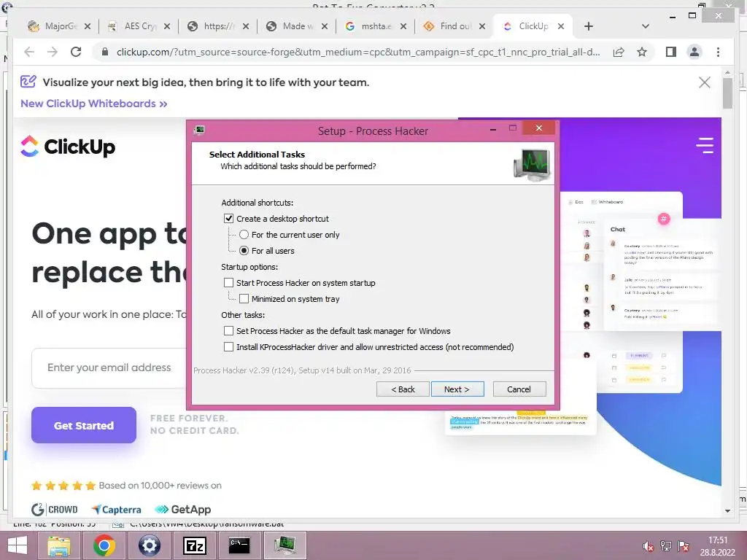This screenshot has width=747, height=560.
Task: Click the G2 Crowd logo
Action: (54, 510)
